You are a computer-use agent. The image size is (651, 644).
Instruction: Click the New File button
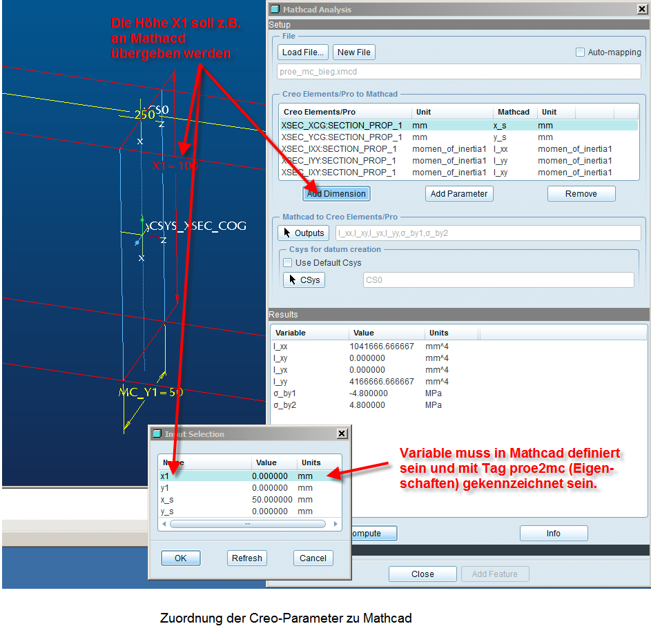(x=353, y=52)
